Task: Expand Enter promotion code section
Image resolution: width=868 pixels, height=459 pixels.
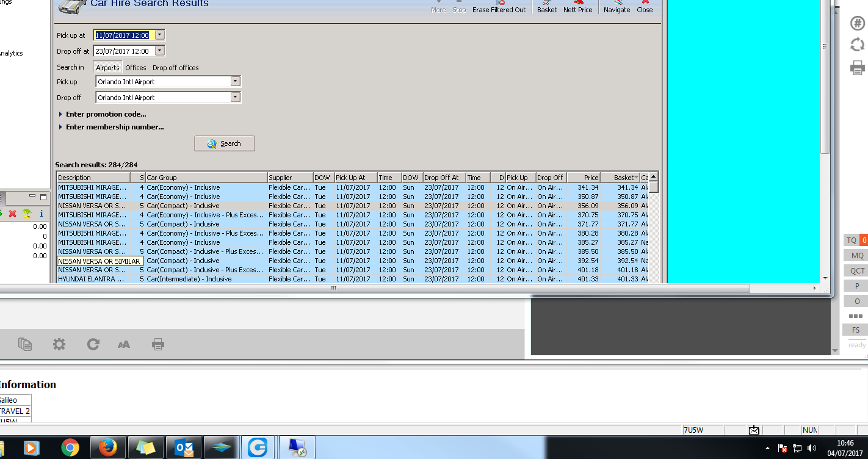Action: [103, 114]
